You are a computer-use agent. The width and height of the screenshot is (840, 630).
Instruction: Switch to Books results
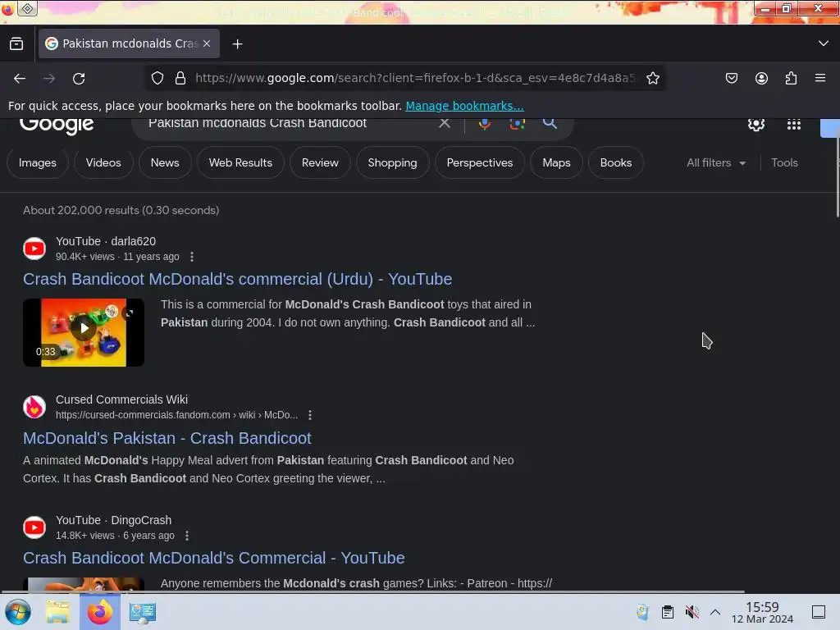[x=615, y=163]
